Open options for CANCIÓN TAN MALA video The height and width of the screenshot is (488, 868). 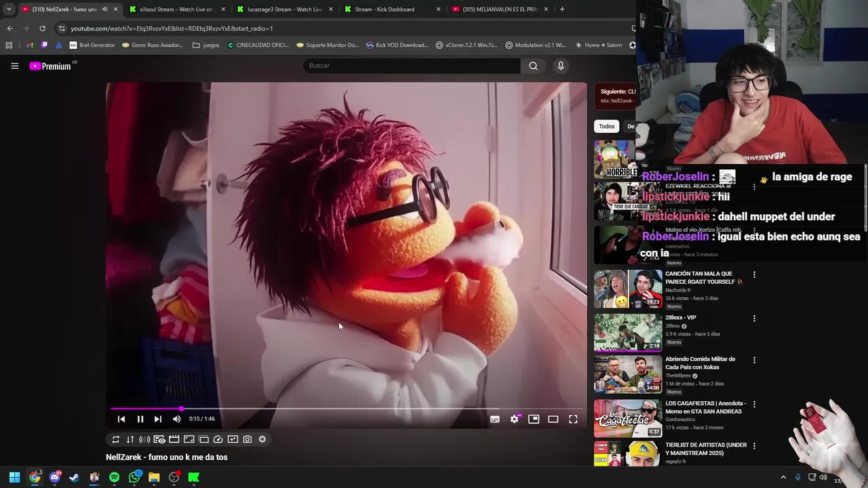click(754, 274)
